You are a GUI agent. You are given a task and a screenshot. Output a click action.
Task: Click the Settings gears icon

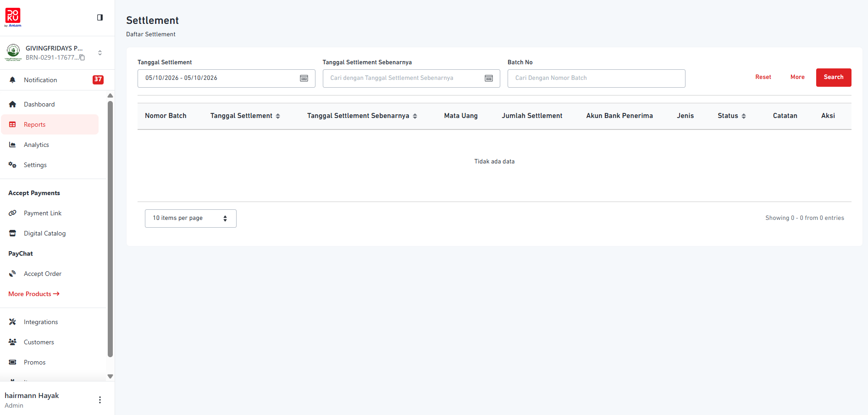coord(12,165)
